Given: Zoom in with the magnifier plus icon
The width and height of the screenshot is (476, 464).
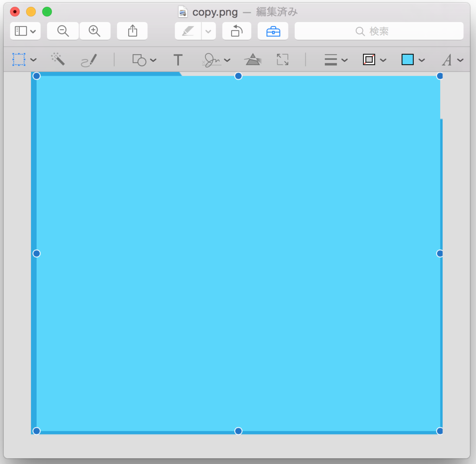Looking at the screenshot, I should 95,31.
